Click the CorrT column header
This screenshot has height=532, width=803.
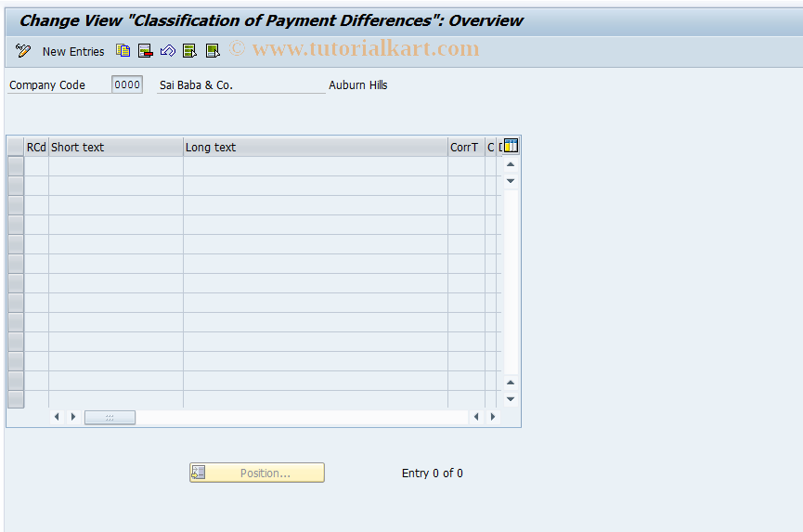[x=465, y=147]
